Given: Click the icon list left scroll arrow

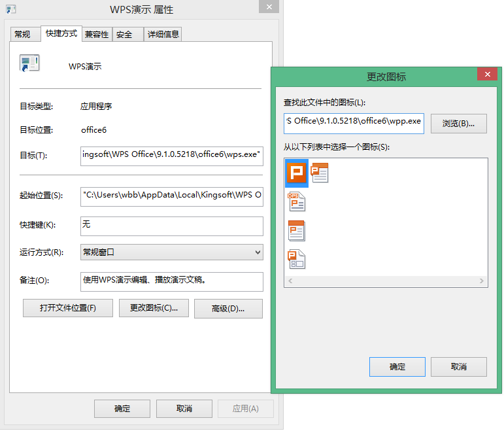Looking at the screenshot, I should click(x=290, y=281).
